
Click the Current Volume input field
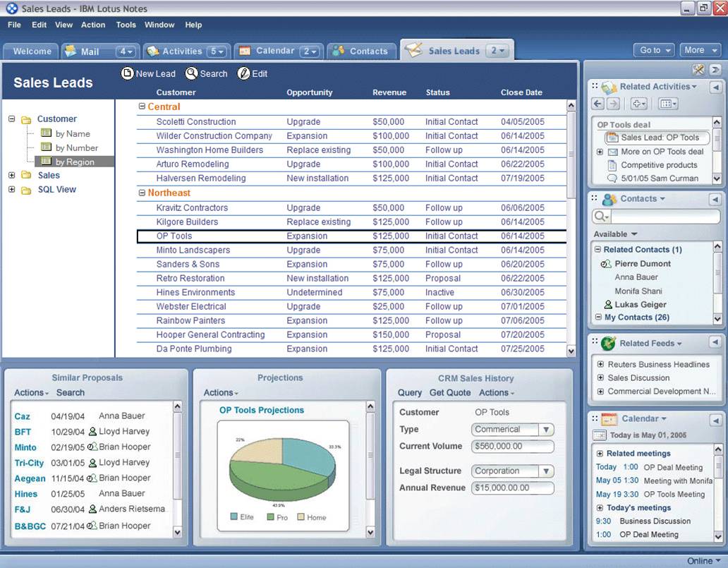point(512,447)
